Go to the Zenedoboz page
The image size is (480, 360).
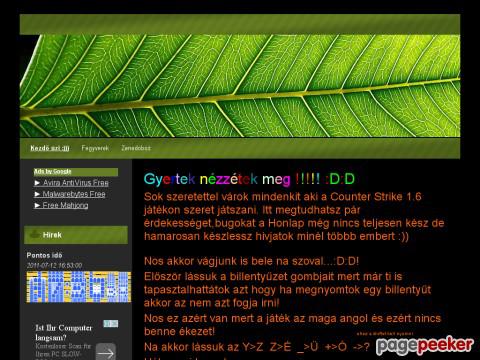click(x=136, y=148)
